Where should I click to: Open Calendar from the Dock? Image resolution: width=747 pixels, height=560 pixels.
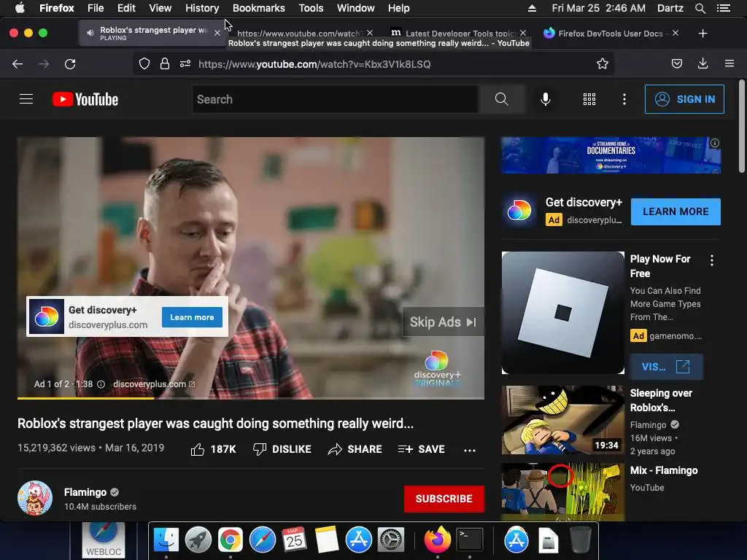pyautogui.click(x=295, y=540)
